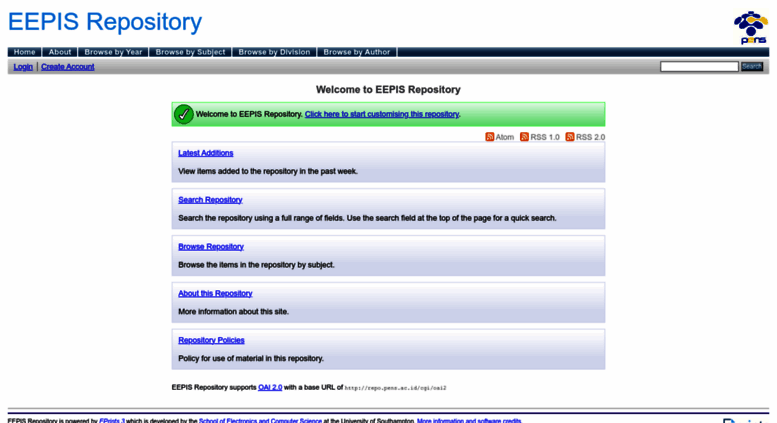Open the EEPIS Repository title heading
777x423 pixels.
pyautogui.click(x=105, y=22)
